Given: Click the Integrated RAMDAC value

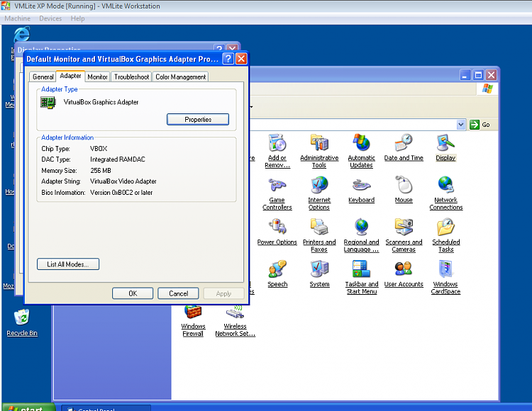Looking at the screenshot, I should [118, 159].
